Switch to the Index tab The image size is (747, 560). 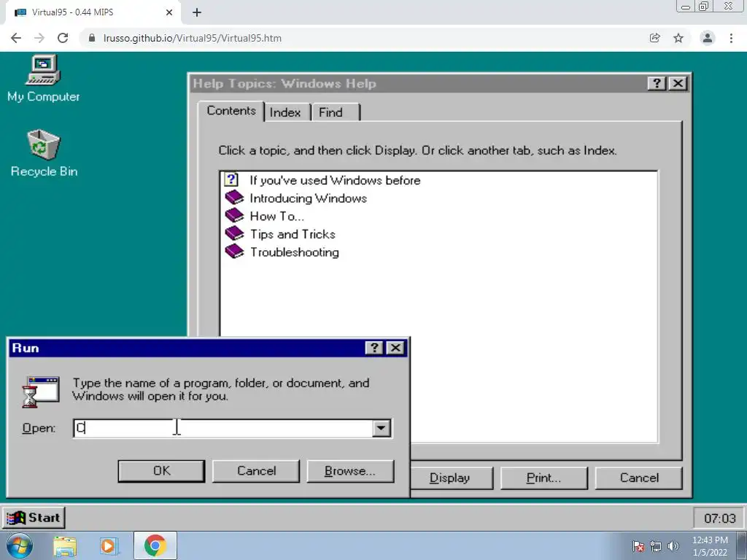(285, 113)
